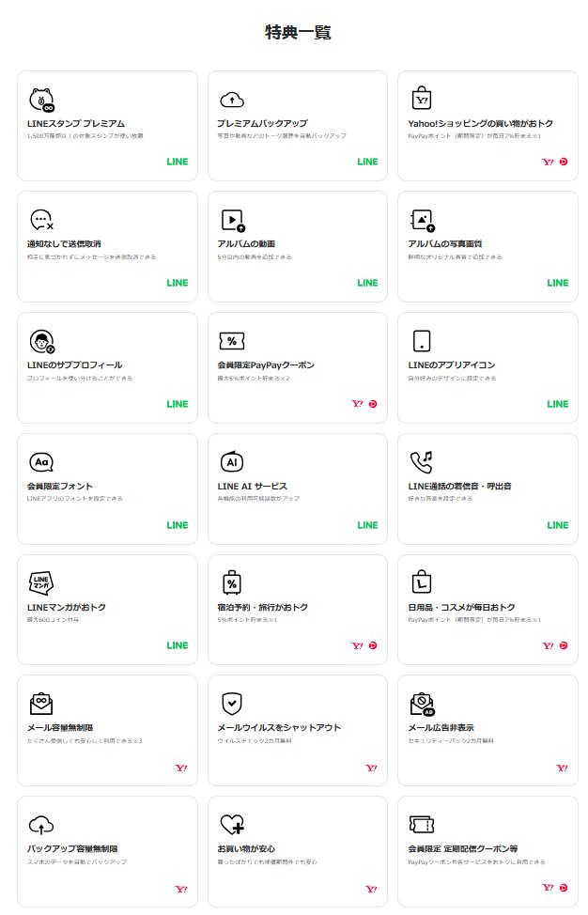Click the LINE AI サービス AI icon
Screen dimensions: 588x915
coord(232,461)
